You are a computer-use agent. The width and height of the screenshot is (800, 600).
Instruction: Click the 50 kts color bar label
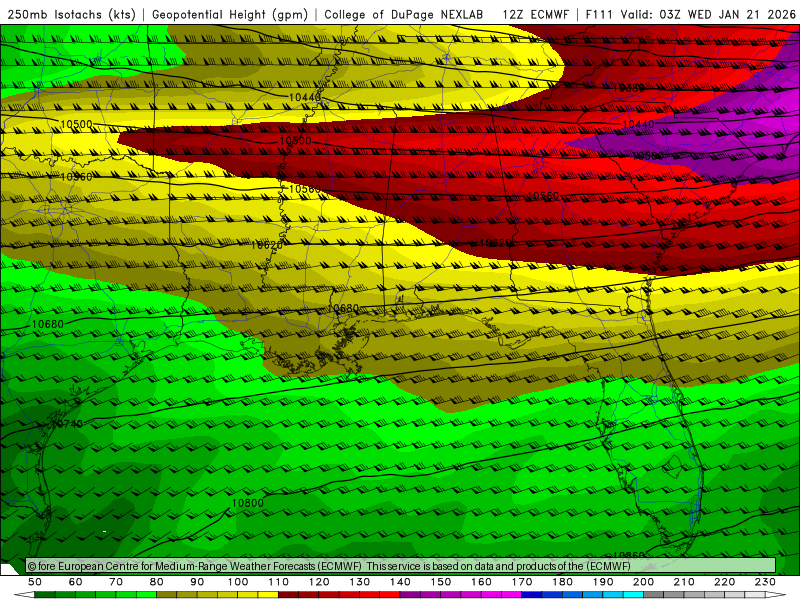point(35,582)
